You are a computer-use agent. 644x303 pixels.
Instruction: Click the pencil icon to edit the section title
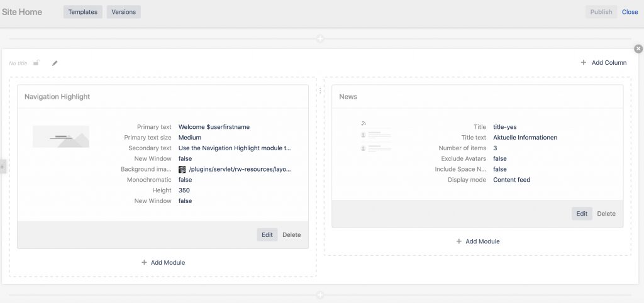55,63
